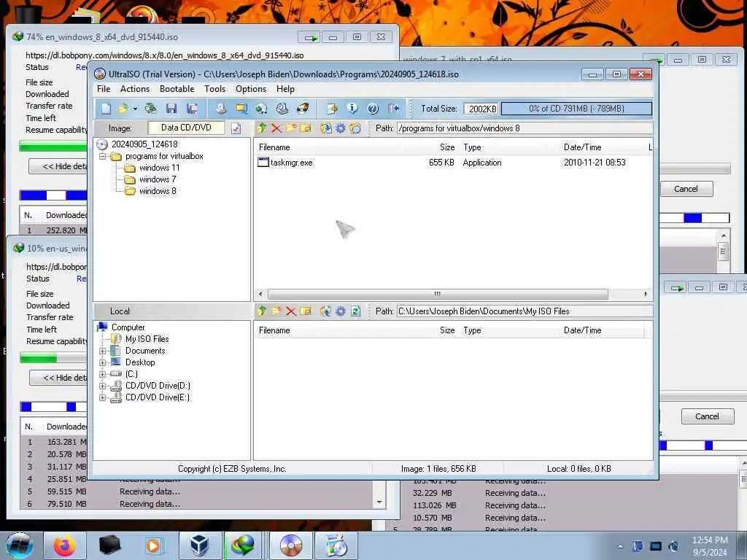747x560 pixels.
Task: Click Cancel in the windows 7 download window
Action: (686, 189)
